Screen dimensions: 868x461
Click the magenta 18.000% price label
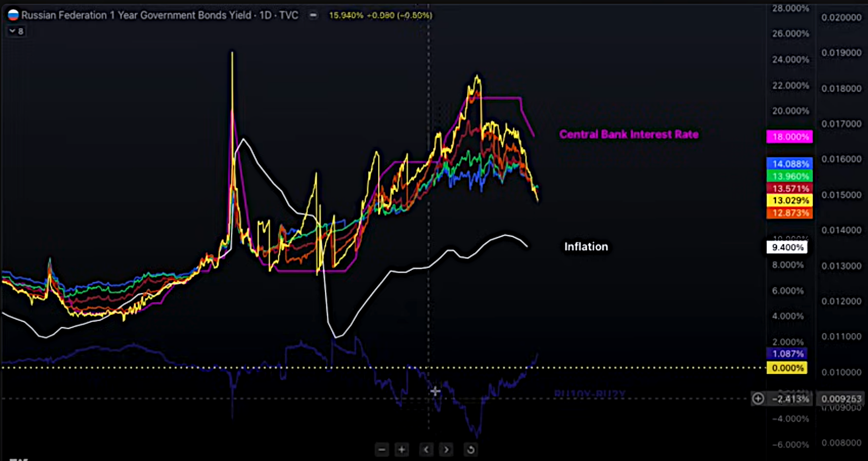(790, 137)
